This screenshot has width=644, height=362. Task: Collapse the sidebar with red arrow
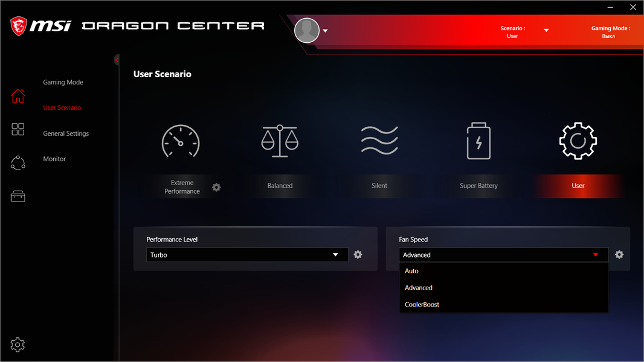[x=117, y=60]
